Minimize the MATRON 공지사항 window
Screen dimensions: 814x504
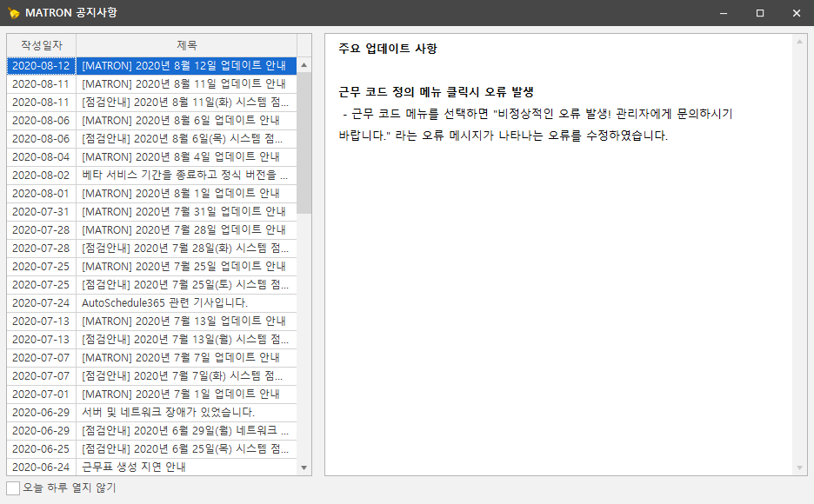(x=724, y=12)
